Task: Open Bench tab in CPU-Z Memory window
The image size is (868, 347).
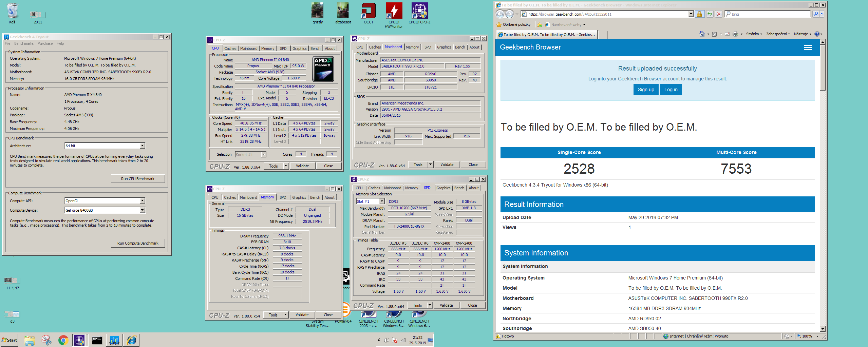Action: click(315, 197)
